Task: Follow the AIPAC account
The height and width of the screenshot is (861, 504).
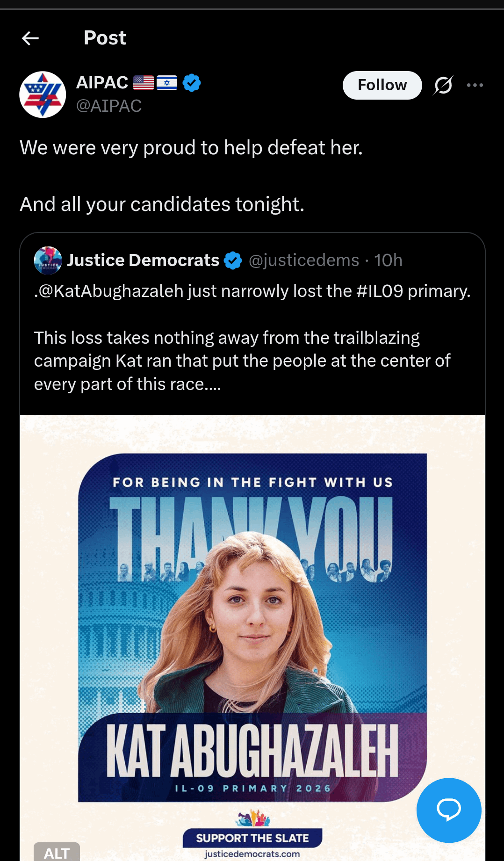Action: coord(382,85)
